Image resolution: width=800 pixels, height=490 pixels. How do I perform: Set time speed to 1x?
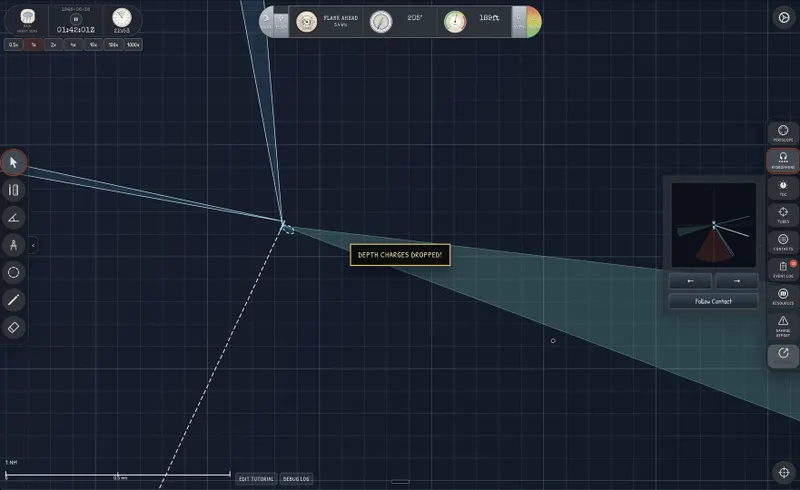(33, 45)
